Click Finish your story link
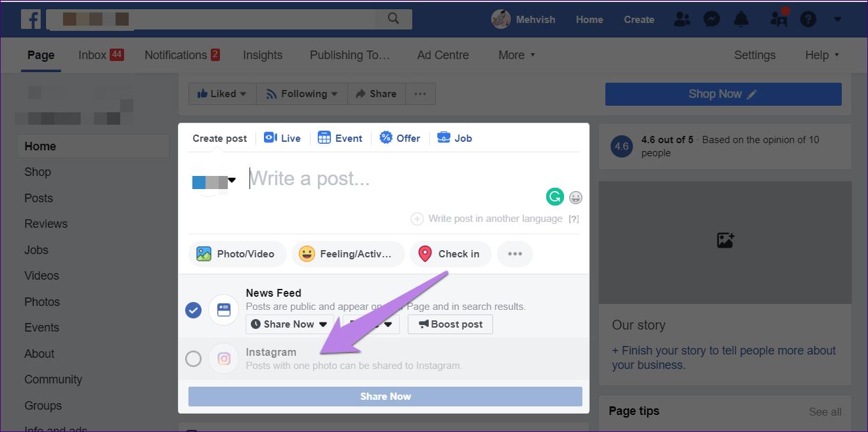The image size is (868, 432). point(724,358)
